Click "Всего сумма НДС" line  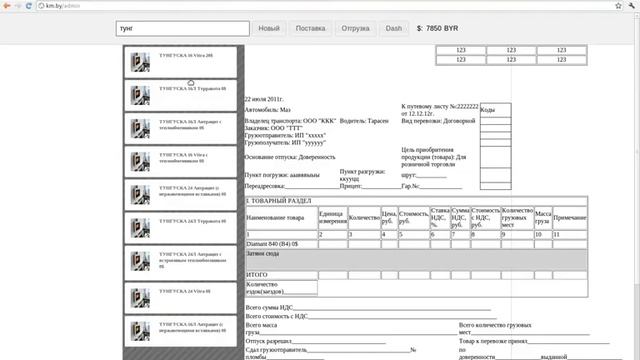click(367, 308)
